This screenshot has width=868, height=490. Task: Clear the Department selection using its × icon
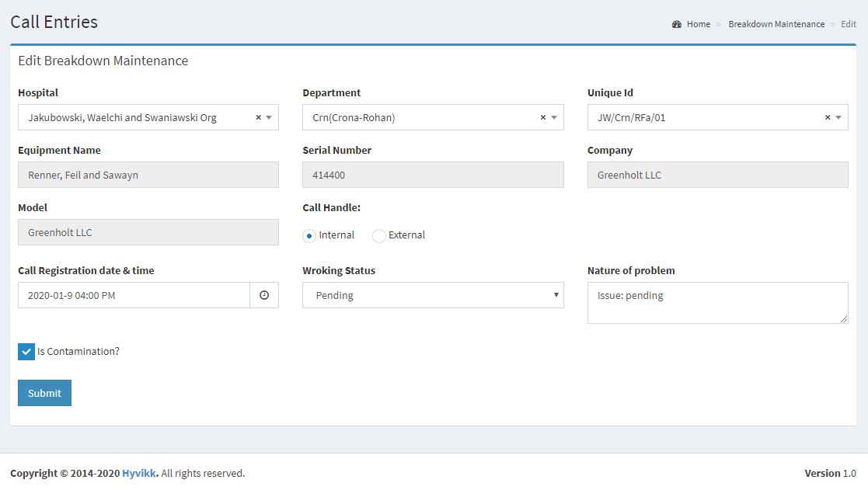tap(542, 117)
